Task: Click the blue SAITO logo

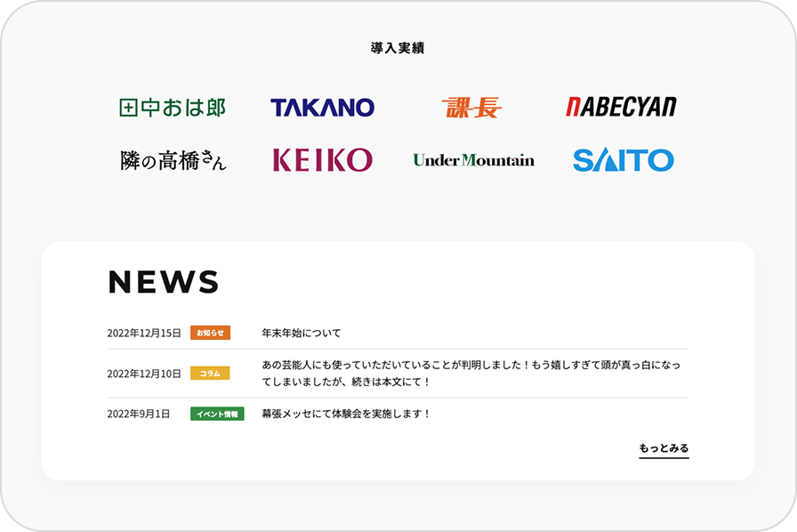Action: pyautogui.click(x=623, y=160)
